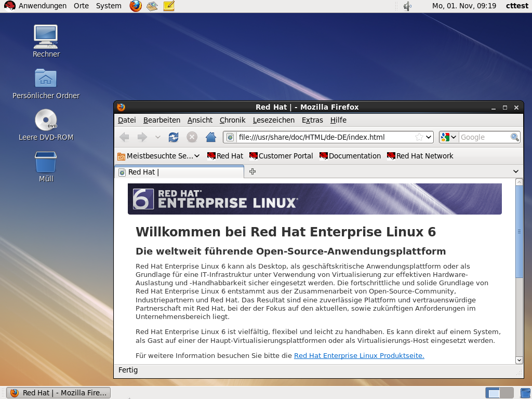The image size is (532, 399).
Task: Click the heading Willkommen bei Red Hat Enterprise Linux 6
Action: pyautogui.click(x=286, y=232)
